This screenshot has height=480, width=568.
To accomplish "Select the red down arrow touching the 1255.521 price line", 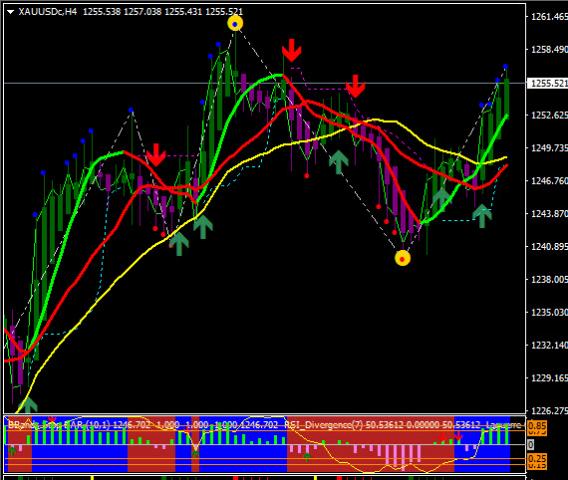I will pos(355,86).
